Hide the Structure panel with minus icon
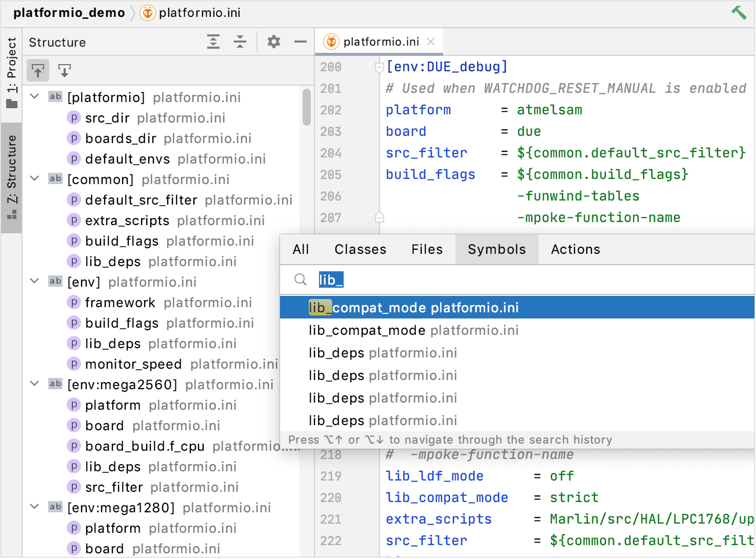This screenshot has height=559, width=756. click(300, 42)
